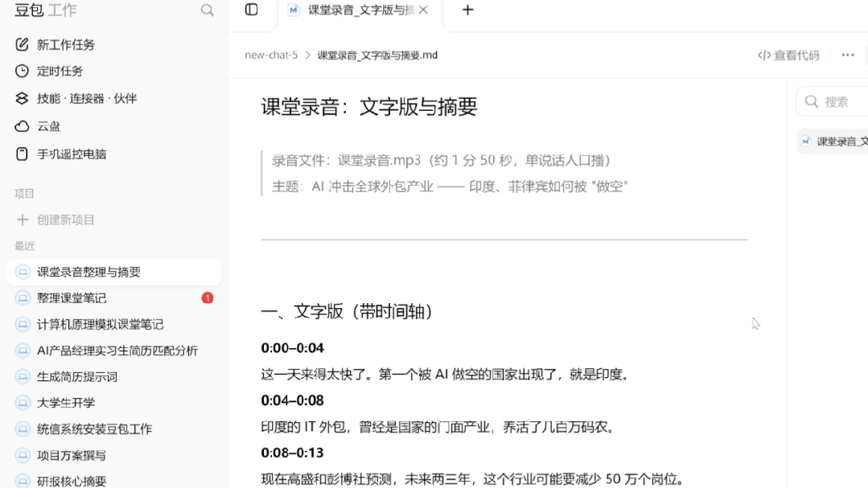Click heading 课堂录音：文字版与摘要
This screenshot has width=868, height=488.
(x=369, y=107)
